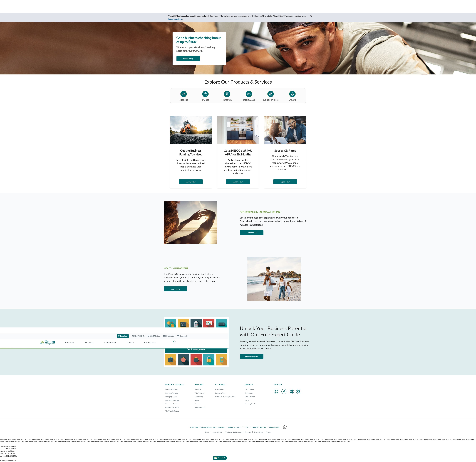Image resolution: width=476 pixels, height=462 pixels.
Task: Open the Disclosures link
Action: pyautogui.click(x=258, y=432)
